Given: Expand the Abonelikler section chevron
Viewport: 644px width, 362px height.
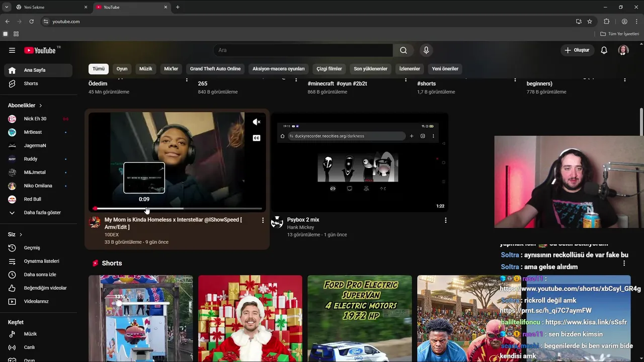Looking at the screenshot, I should click(40, 106).
